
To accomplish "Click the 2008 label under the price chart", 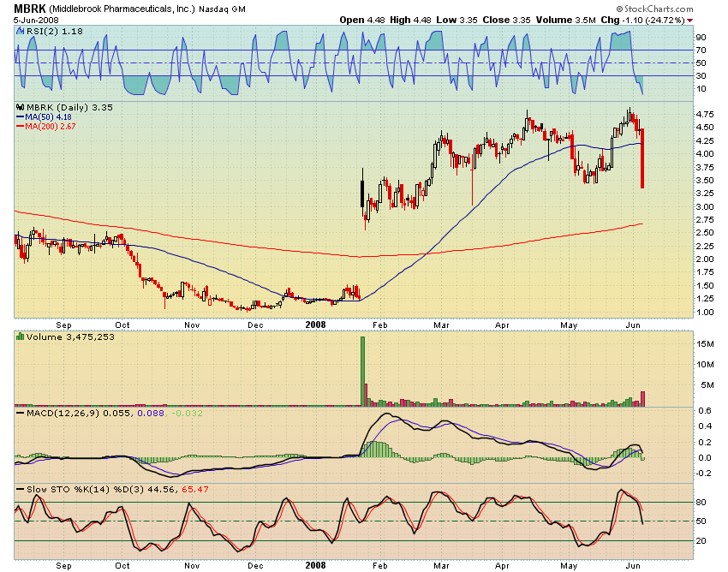I will pyautogui.click(x=316, y=325).
